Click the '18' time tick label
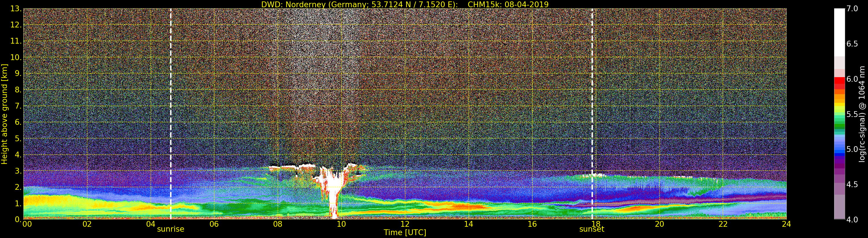Image resolution: width=868 pixels, height=238 pixels. pos(596,224)
